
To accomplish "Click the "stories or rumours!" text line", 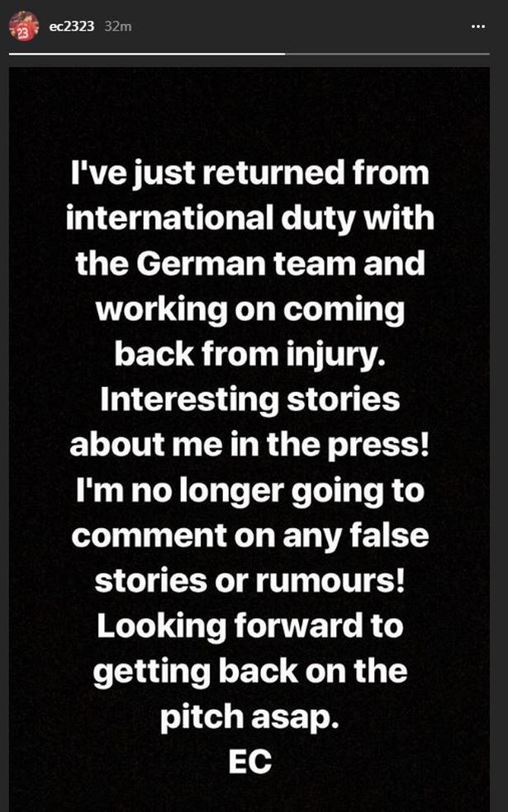I will click(x=249, y=580).
